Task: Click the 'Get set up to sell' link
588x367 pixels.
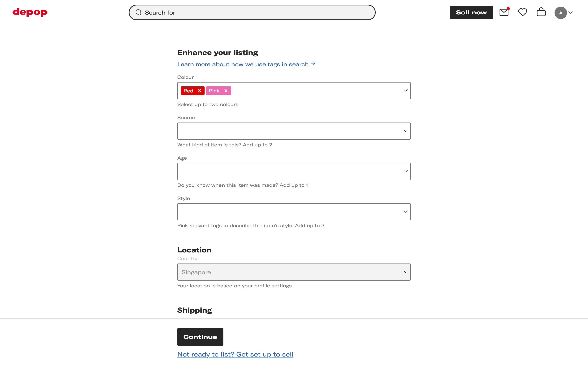Action: pos(235,354)
